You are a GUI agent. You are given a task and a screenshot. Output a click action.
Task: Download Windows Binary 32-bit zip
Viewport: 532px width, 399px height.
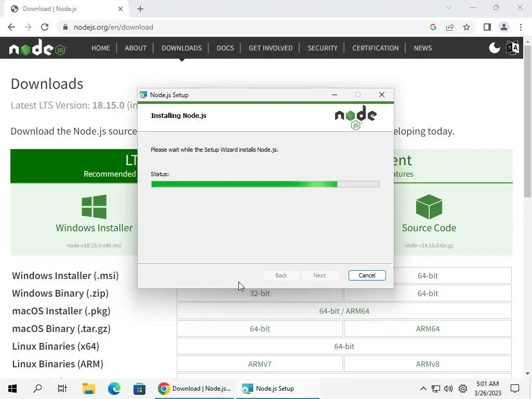[x=260, y=293]
